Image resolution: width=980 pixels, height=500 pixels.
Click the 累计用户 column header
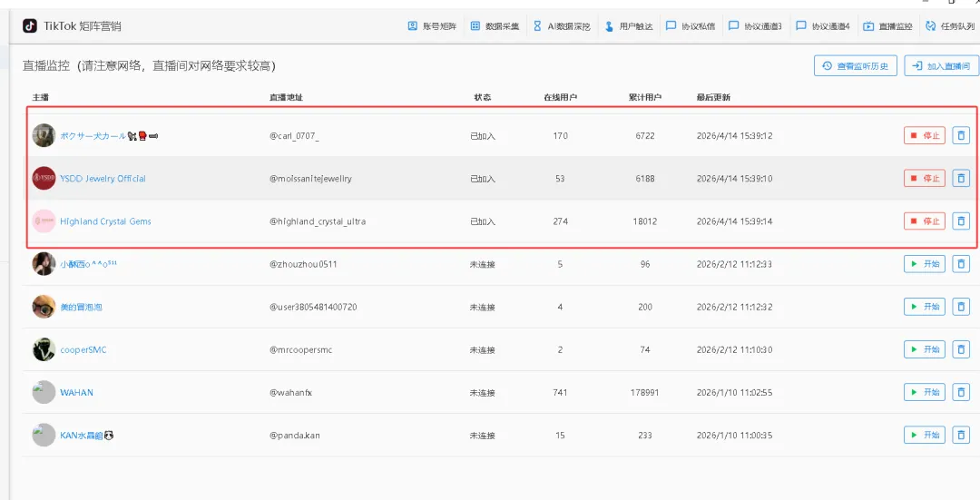pyautogui.click(x=645, y=97)
